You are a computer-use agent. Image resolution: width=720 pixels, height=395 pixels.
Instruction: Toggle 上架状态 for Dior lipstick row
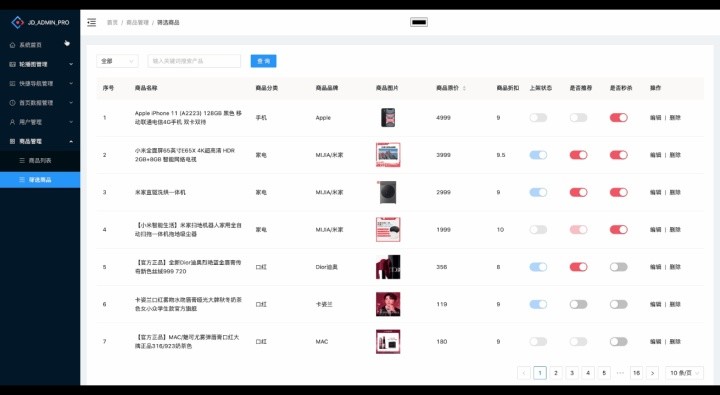(x=538, y=267)
